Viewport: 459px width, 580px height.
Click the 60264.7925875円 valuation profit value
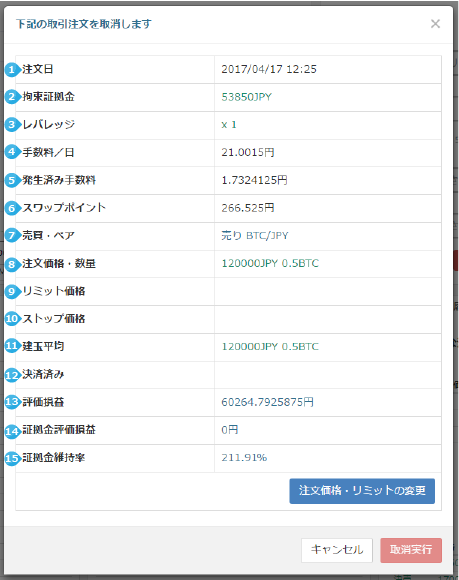click(x=267, y=402)
